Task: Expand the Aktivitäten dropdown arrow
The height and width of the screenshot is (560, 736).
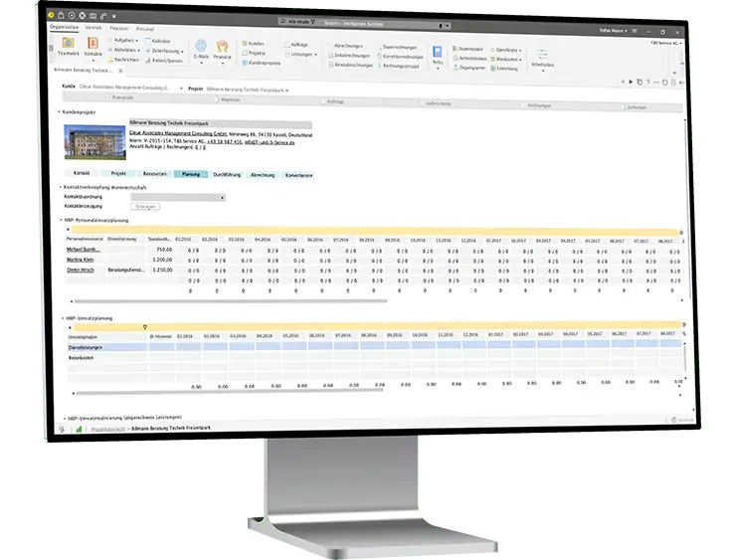Action: [x=138, y=50]
